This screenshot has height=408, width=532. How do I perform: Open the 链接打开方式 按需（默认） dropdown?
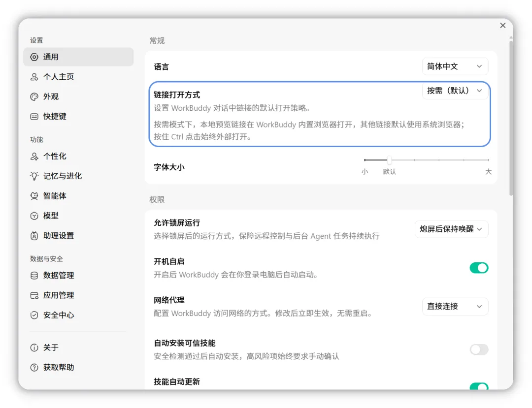[455, 91]
